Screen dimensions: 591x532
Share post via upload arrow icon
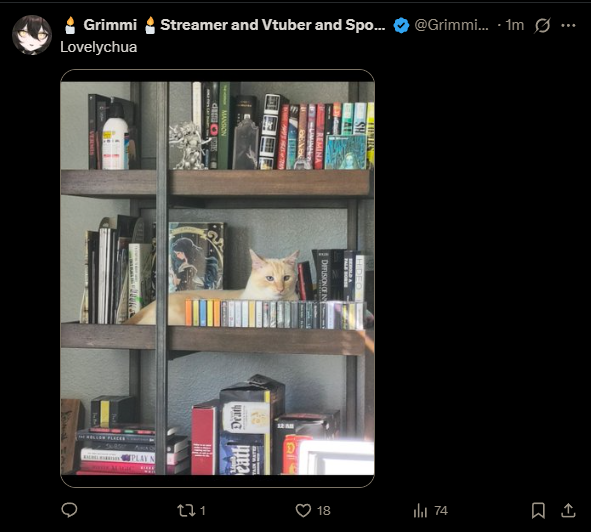tap(568, 511)
